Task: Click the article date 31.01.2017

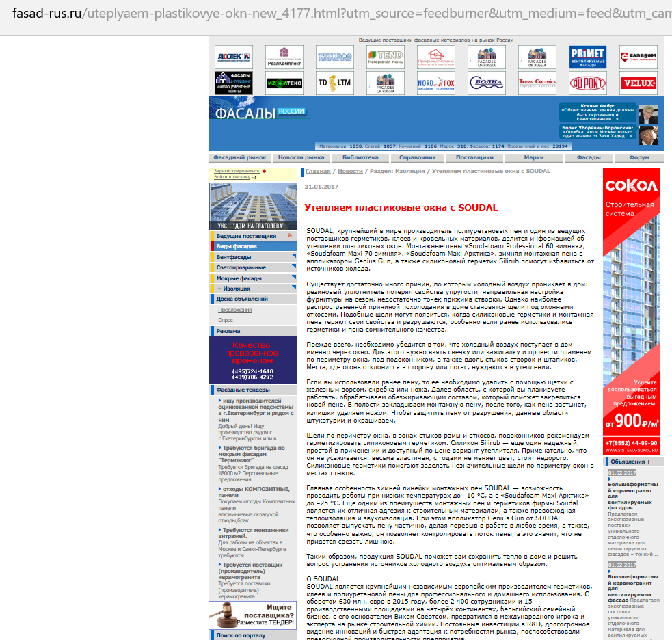Action: [321, 187]
